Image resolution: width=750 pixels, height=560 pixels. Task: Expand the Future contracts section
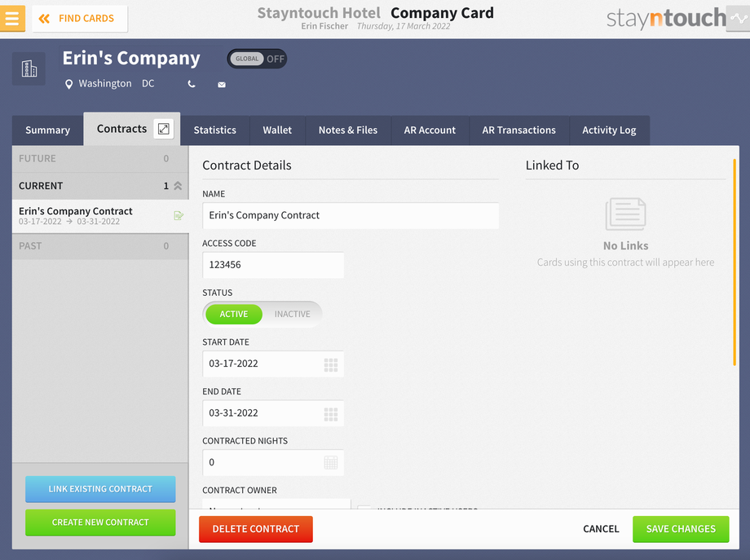(x=100, y=159)
